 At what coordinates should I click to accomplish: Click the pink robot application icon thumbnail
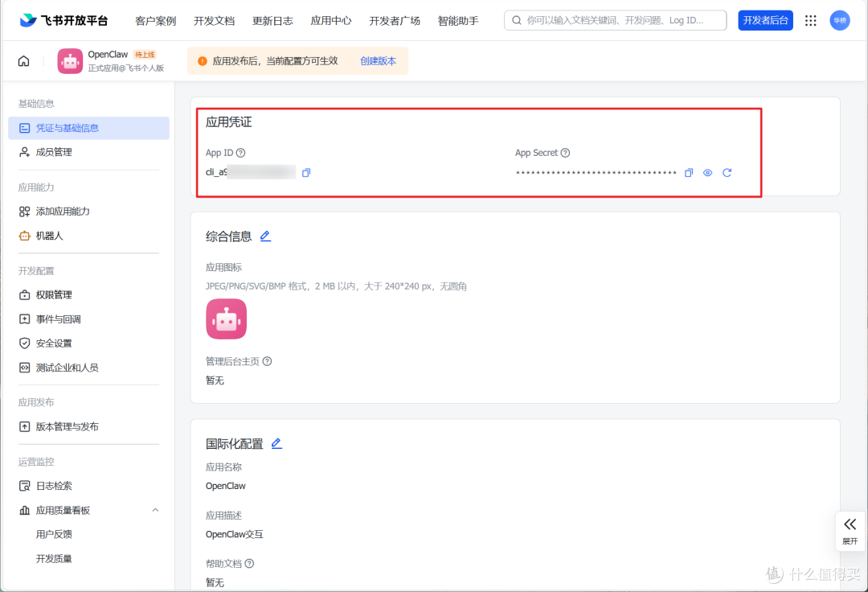(226, 319)
